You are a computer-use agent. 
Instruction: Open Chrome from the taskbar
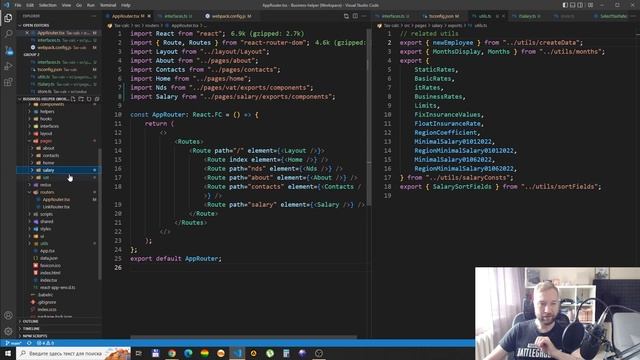pyautogui.click(x=172, y=353)
